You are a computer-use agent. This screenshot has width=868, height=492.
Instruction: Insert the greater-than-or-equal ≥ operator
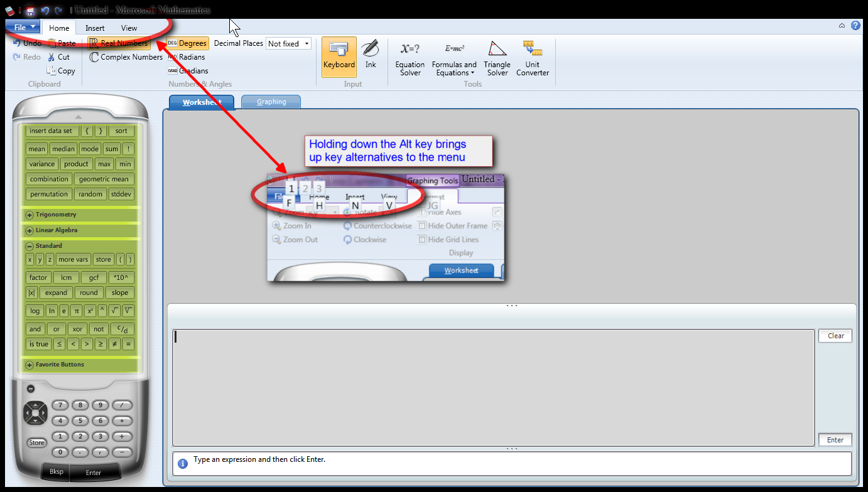pyautogui.click(x=100, y=344)
